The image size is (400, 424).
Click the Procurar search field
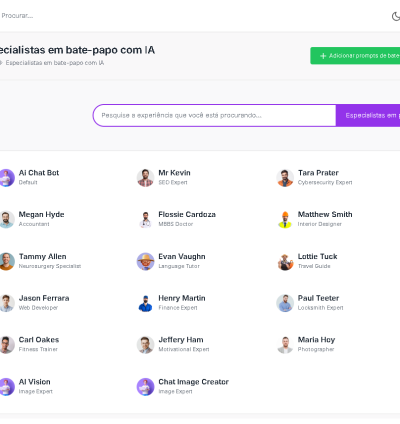pyautogui.click(x=17, y=16)
